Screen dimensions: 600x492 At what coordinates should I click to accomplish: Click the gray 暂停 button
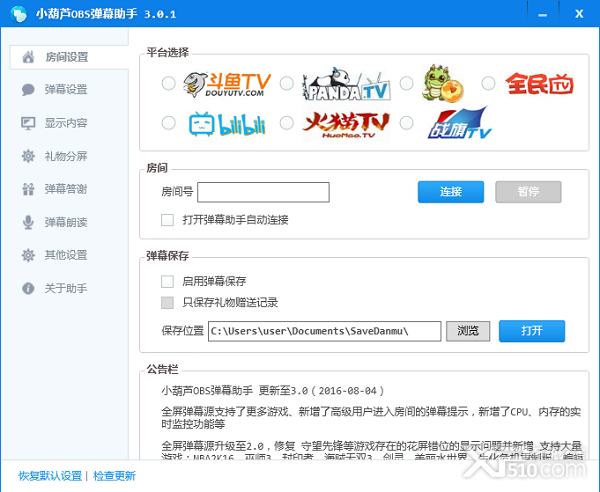(528, 192)
